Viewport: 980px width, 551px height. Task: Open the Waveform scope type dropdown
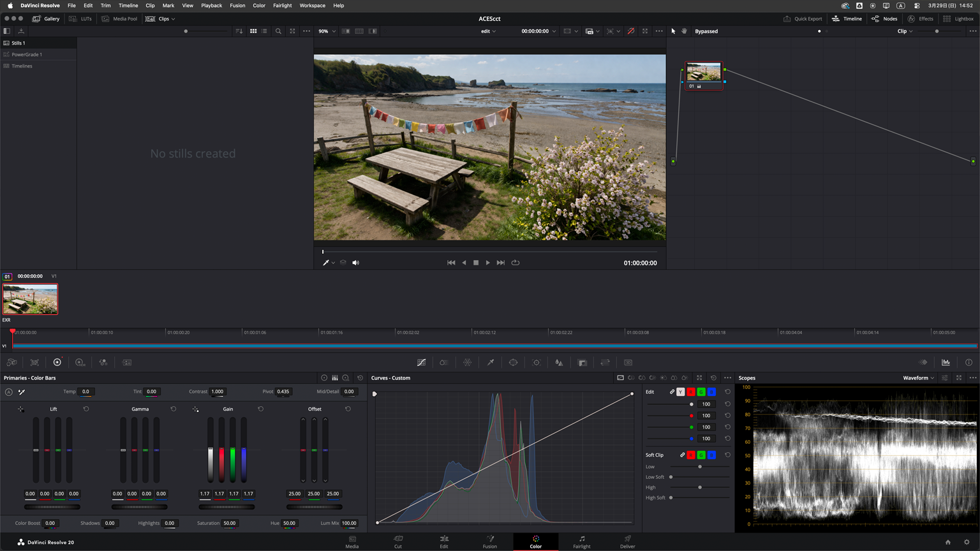click(918, 378)
